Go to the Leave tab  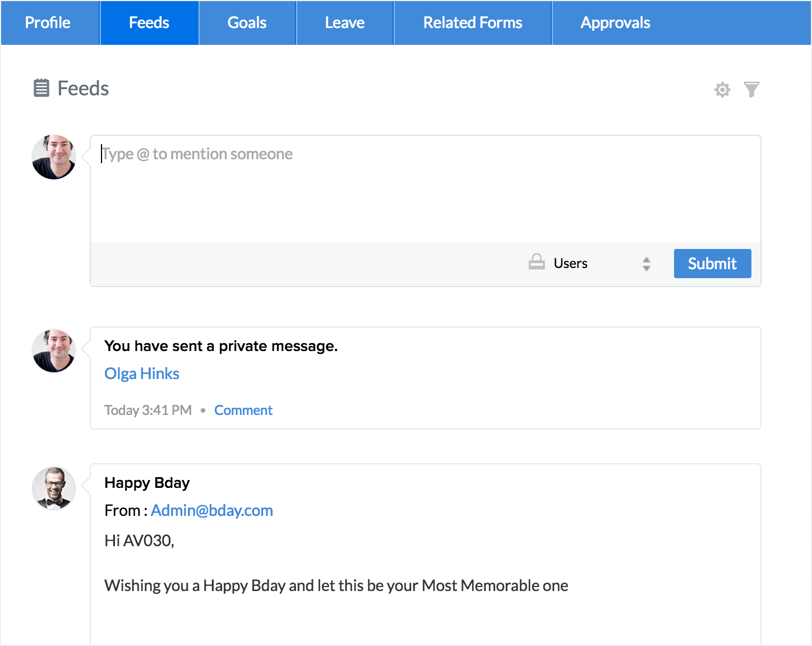[345, 23]
